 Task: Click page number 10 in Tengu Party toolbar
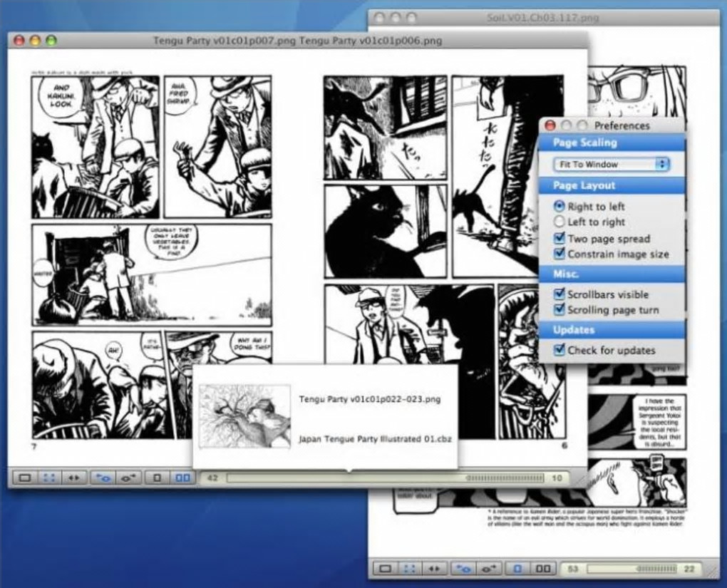click(x=557, y=478)
